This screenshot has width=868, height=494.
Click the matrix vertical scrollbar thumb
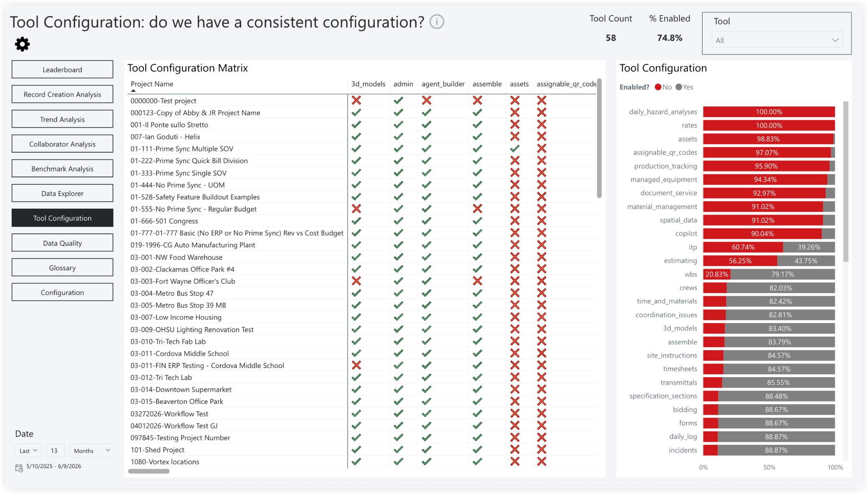[599, 138]
